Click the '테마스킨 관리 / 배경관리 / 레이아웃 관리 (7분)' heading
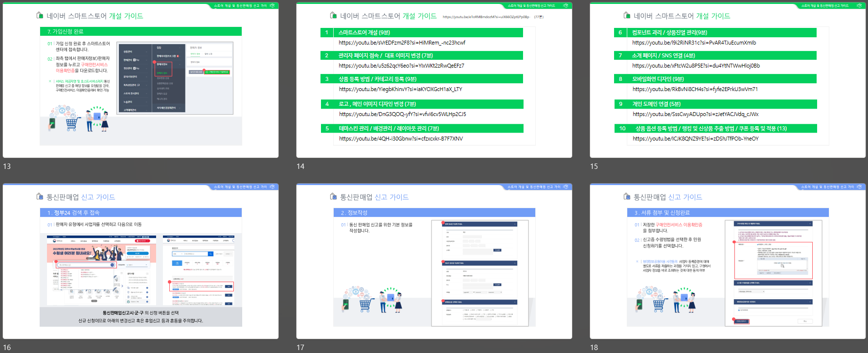 point(388,128)
